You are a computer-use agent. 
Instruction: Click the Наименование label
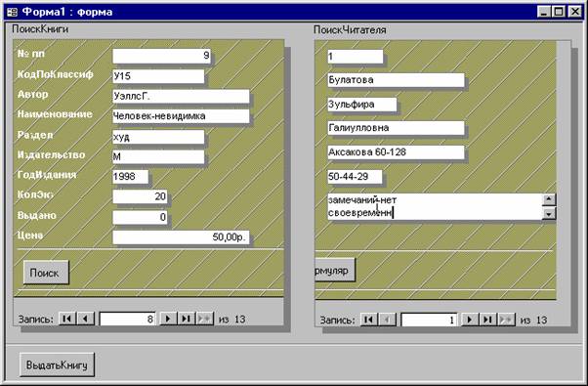coord(55,114)
